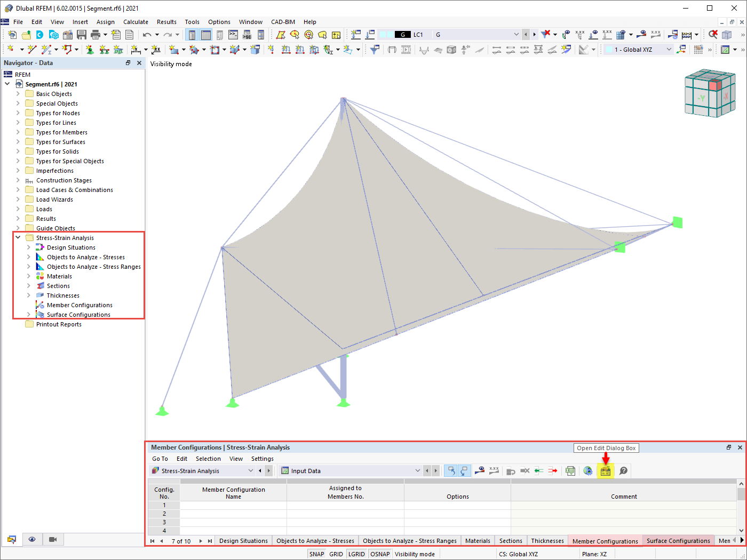This screenshot has height=560, width=747.
Task: Click the export table to Excel icon
Action: coord(570,471)
